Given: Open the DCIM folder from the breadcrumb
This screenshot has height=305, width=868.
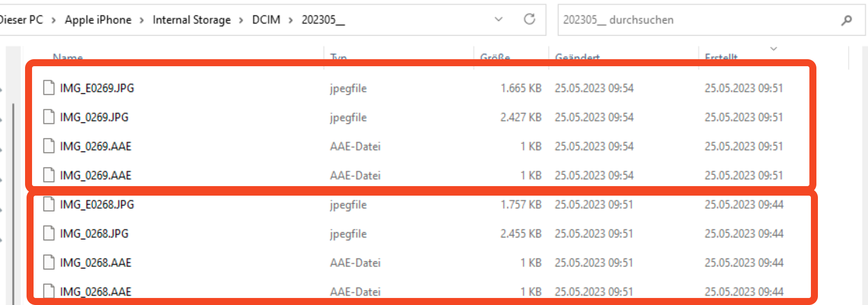Looking at the screenshot, I should [266, 20].
